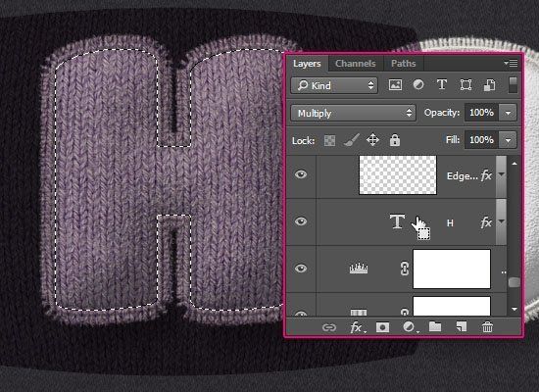Click the layers list scrollbar thumb
The height and width of the screenshot is (392, 539).
[514, 282]
